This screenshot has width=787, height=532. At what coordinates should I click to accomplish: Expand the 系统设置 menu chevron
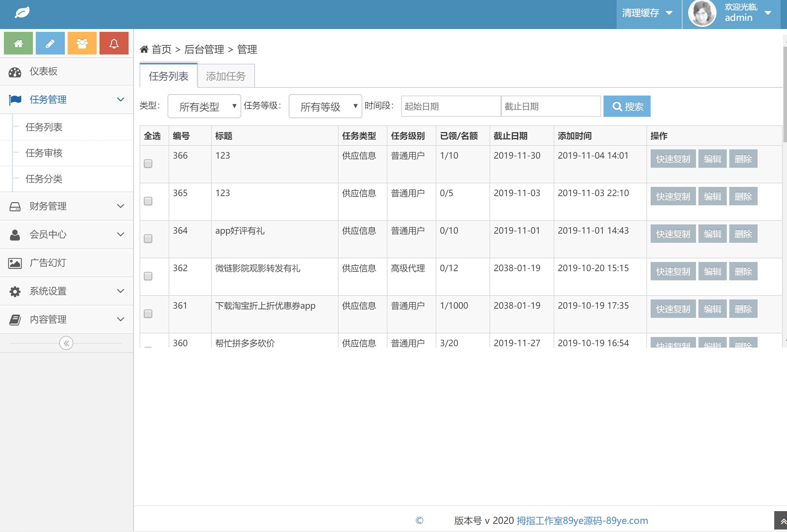(x=120, y=291)
